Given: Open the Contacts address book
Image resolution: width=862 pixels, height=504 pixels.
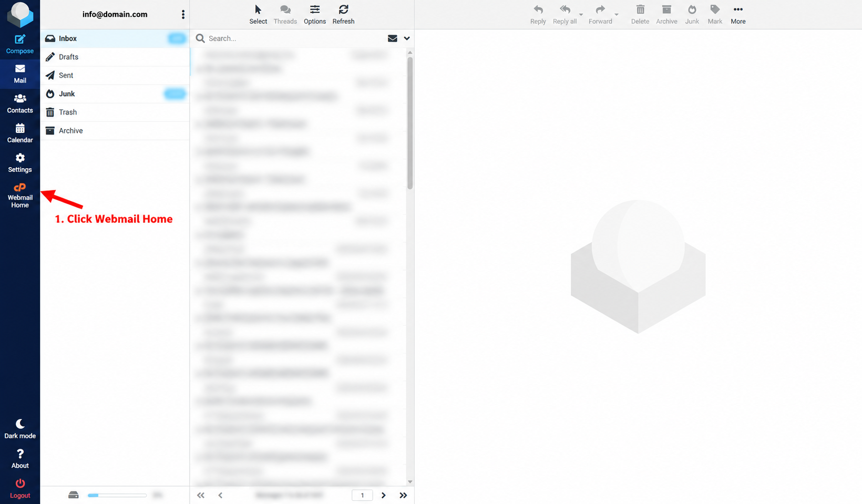Looking at the screenshot, I should [20, 104].
